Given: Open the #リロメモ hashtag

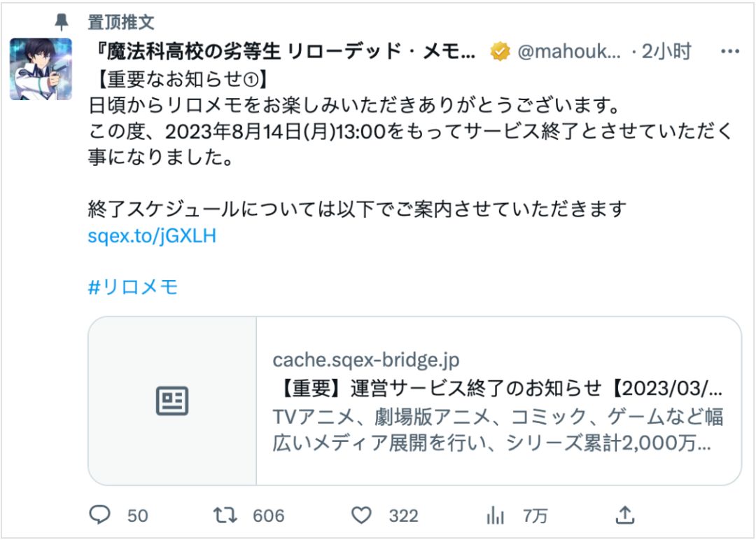Looking at the screenshot, I should coord(133,287).
